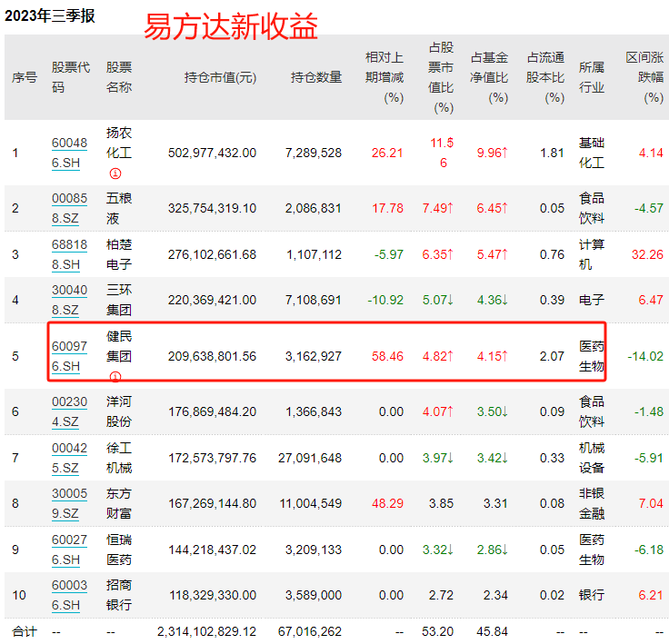Click market value 502,977,432.00
The image size is (669, 644).
coord(212,154)
